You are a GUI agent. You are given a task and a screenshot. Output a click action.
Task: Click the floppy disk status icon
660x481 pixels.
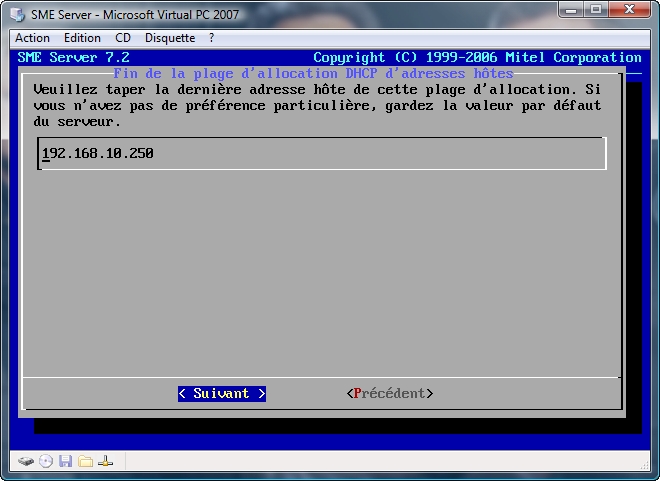pyautogui.click(x=65, y=461)
